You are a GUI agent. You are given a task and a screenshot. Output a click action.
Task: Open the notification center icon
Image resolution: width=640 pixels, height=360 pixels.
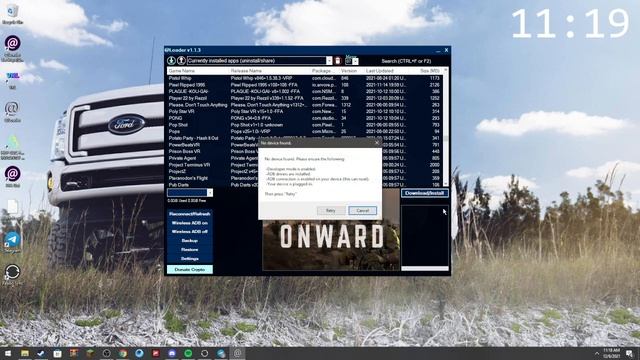(629, 353)
